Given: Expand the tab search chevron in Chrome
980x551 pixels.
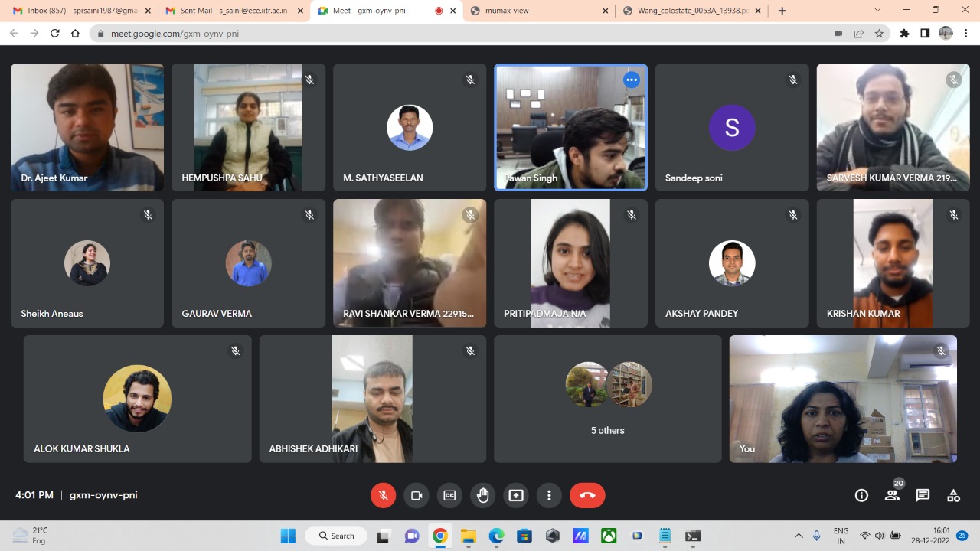Looking at the screenshot, I should pos(877,11).
